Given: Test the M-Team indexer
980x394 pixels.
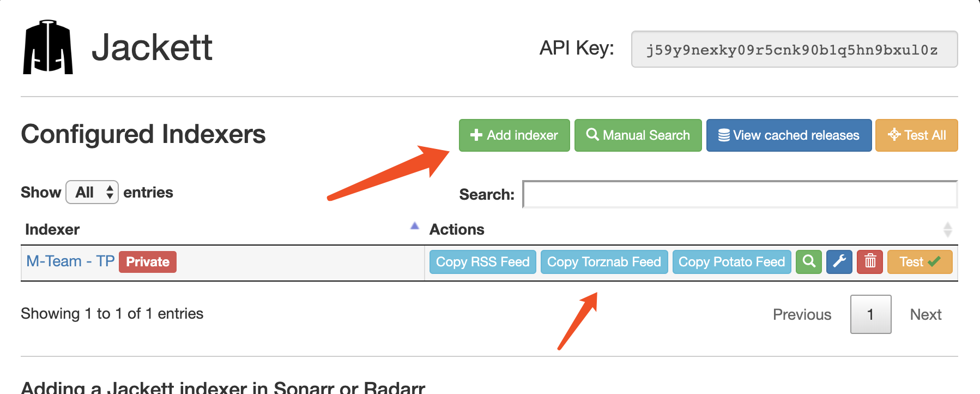Looking at the screenshot, I should tap(920, 262).
